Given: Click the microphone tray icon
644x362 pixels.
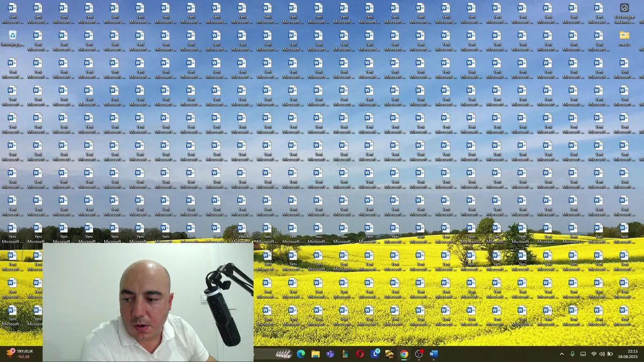Looking at the screenshot, I should click(573, 354).
